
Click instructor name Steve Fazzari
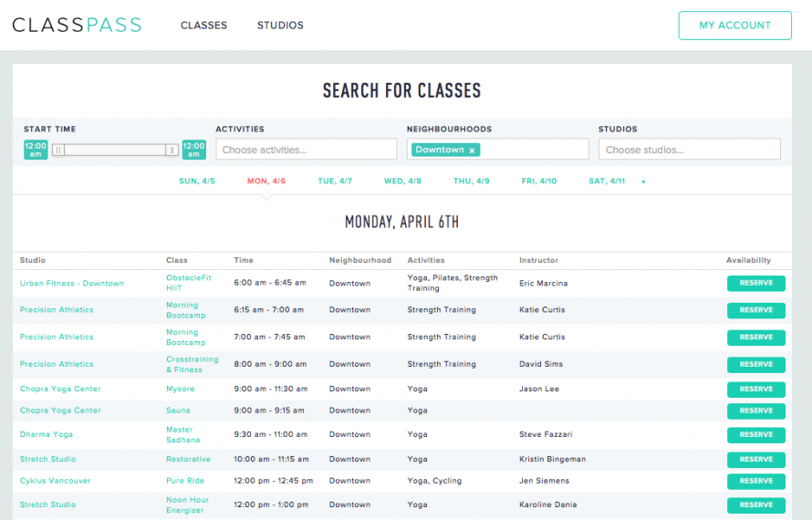click(546, 434)
